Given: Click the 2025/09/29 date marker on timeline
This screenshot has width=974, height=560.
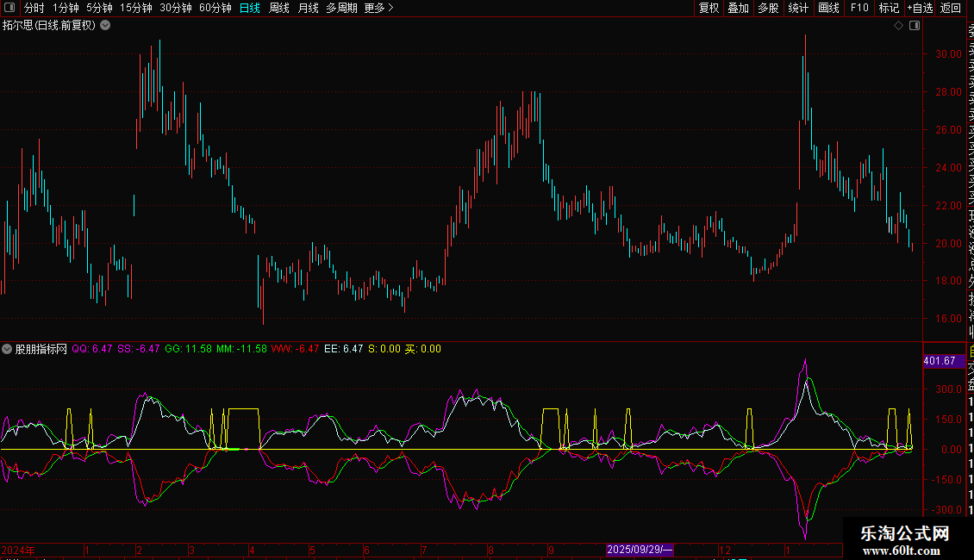Looking at the screenshot, I should click(x=639, y=549).
